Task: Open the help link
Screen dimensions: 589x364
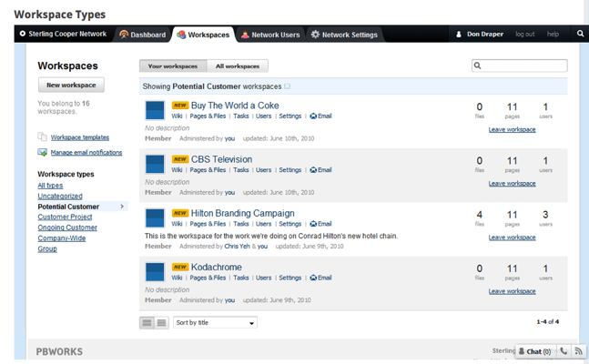Action: click(x=553, y=35)
